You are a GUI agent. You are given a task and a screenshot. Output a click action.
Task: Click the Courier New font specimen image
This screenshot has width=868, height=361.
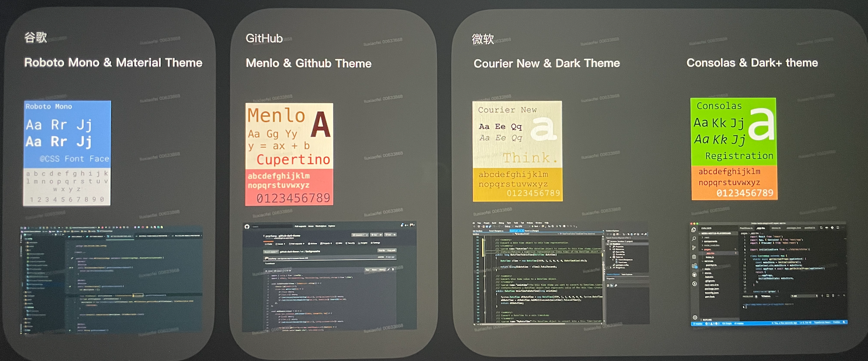click(517, 151)
